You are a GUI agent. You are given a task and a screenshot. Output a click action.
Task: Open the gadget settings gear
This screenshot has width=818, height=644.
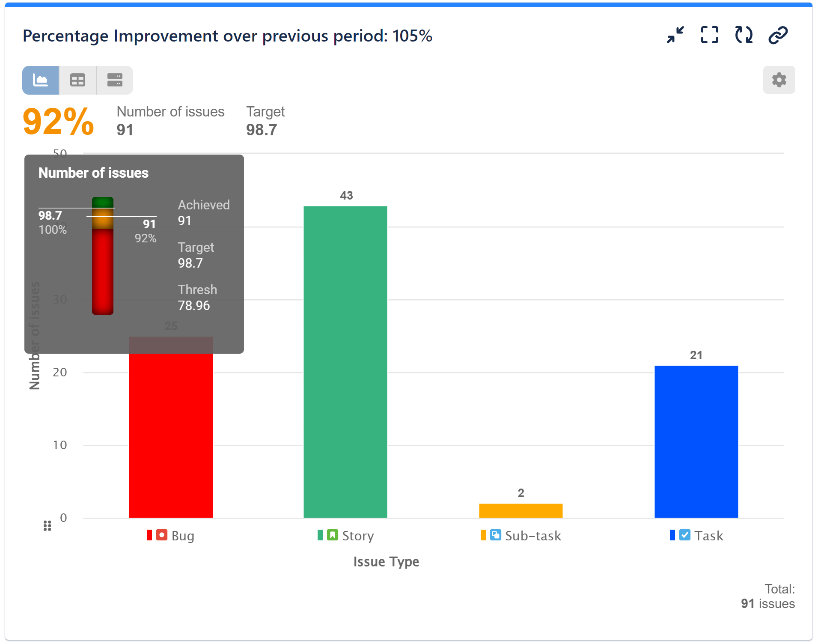tap(779, 80)
